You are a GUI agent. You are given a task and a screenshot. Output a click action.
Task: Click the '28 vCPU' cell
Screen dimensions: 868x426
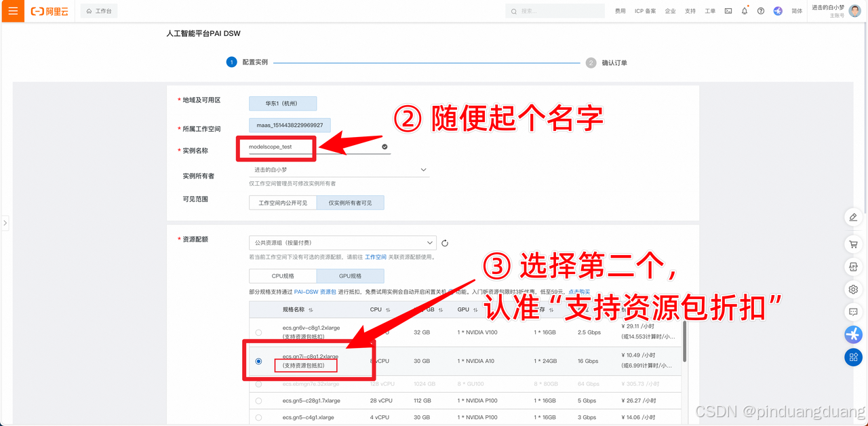point(381,401)
